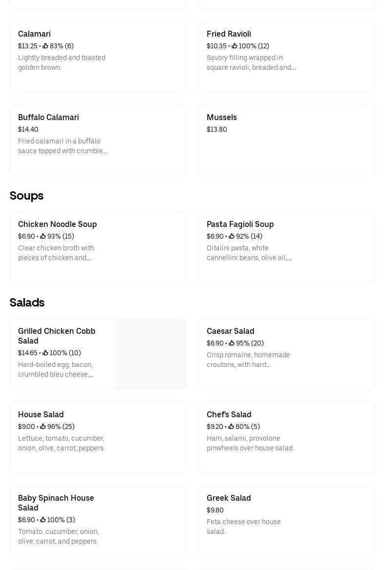The image size is (392, 570).
Task: Click the Greek Salad feta cheese description
Action: (x=243, y=527)
